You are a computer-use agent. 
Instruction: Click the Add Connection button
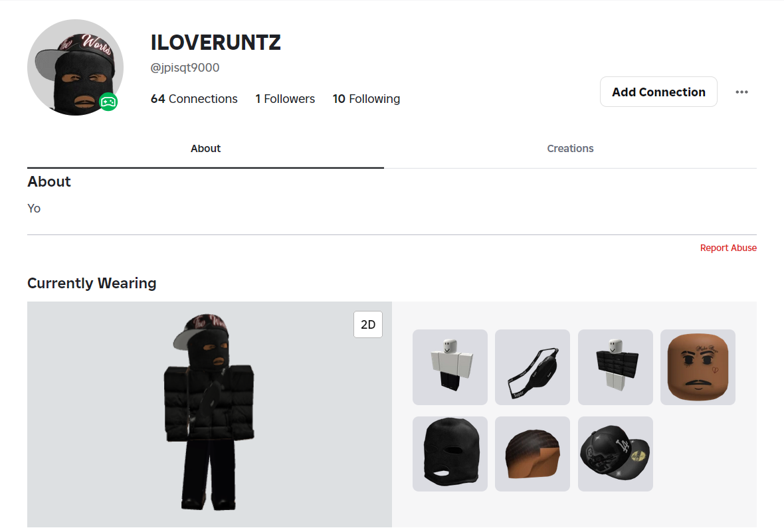pos(658,92)
